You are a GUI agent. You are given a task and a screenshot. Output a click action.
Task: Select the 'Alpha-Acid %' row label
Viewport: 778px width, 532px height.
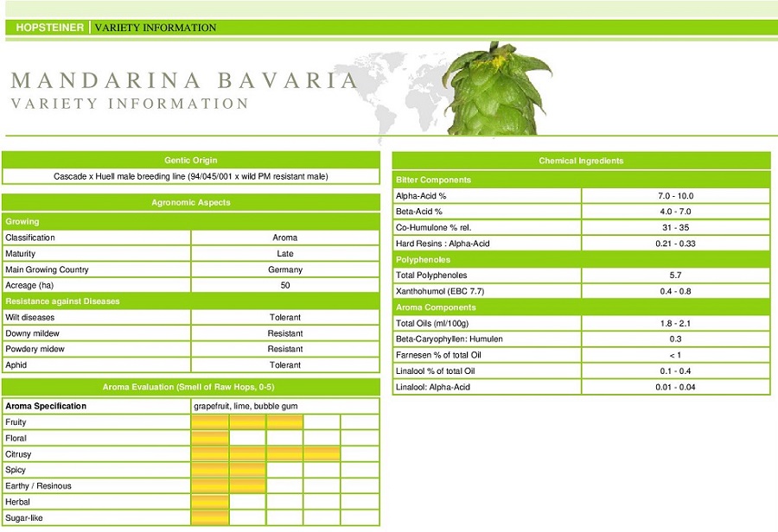(421, 196)
